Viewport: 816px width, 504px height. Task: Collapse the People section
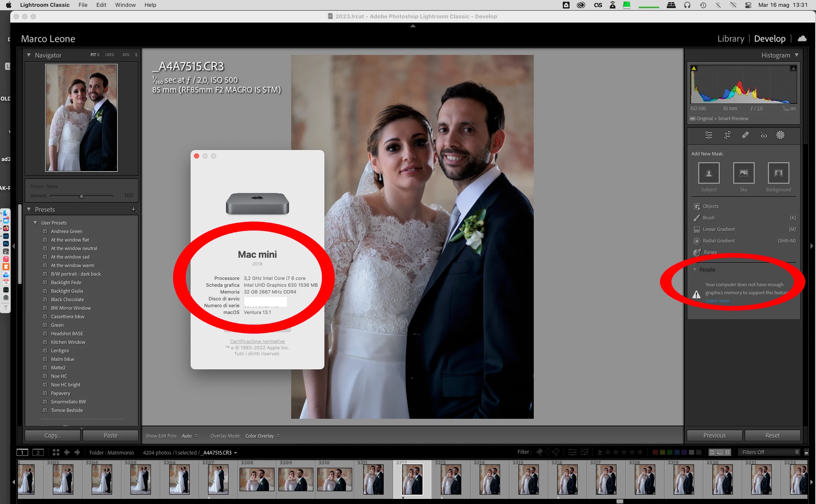click(694, 270)
